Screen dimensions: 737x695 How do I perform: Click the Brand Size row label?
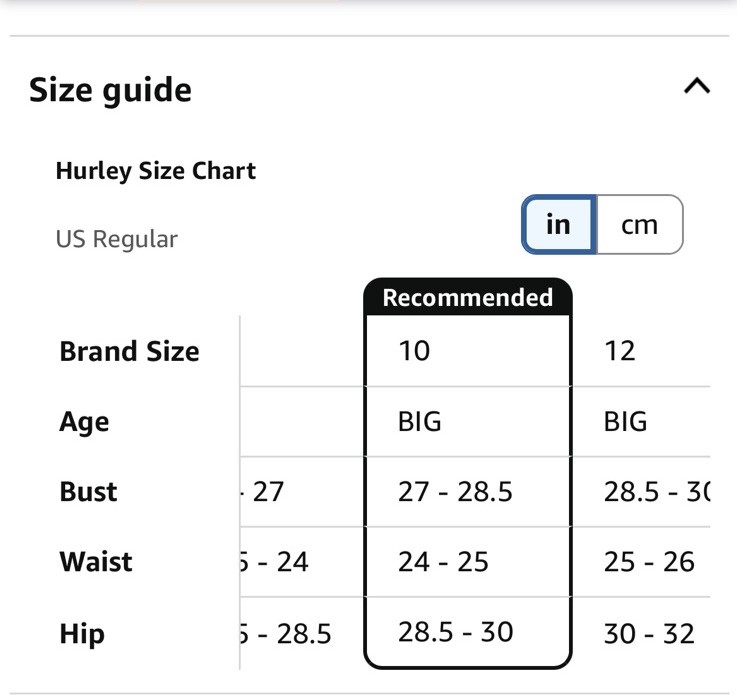click(129, 351)
